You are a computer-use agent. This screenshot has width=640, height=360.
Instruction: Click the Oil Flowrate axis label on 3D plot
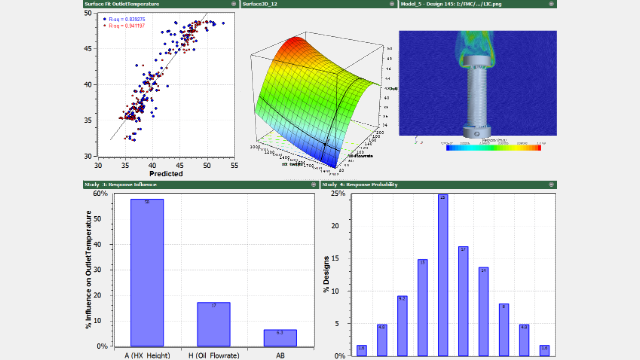click(360, 156)
